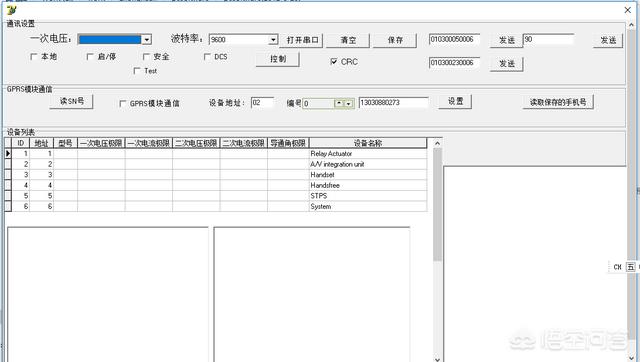Screen dimensions: 640x362
Task: Click the 编号 spinner up arrow
Action: click(x=340, y=104)
